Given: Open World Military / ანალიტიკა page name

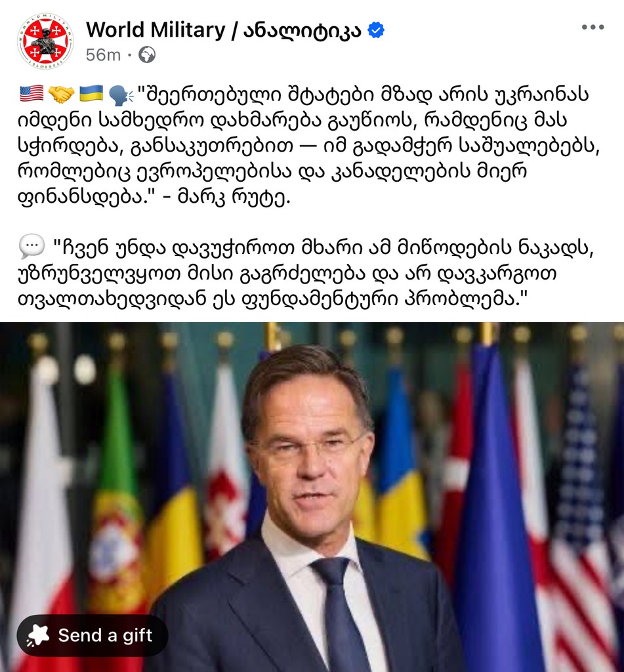Looking at the screenshot, I should [224, 30].
